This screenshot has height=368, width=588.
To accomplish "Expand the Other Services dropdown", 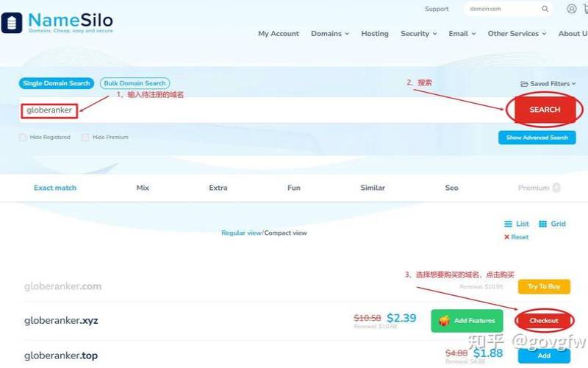I will click(517, 34).
